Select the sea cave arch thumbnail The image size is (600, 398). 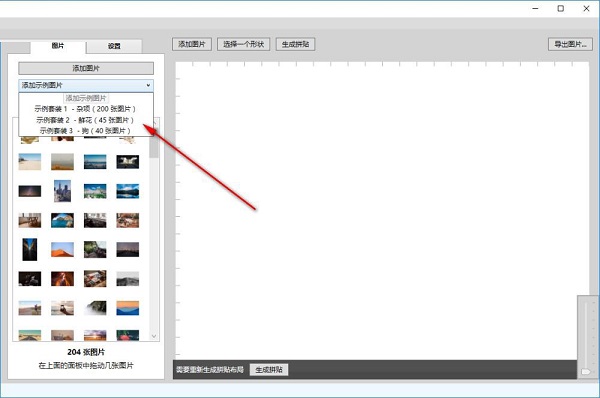(x=62, y=220)
